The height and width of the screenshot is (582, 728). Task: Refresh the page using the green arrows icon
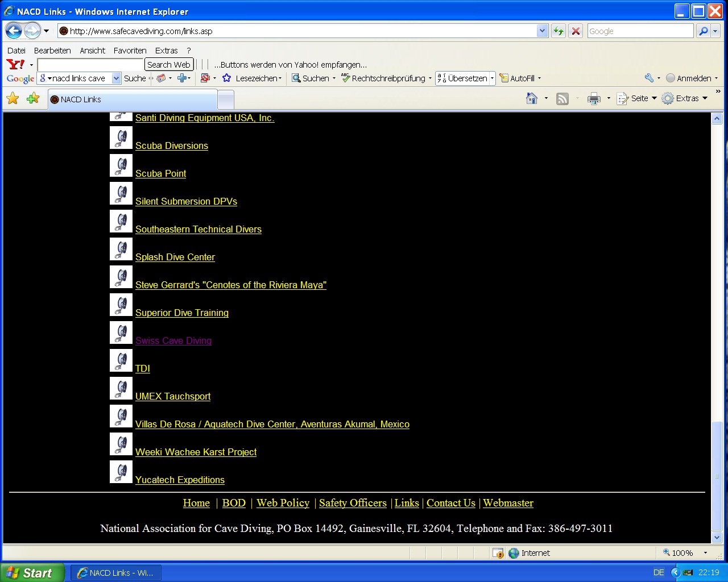559,31
